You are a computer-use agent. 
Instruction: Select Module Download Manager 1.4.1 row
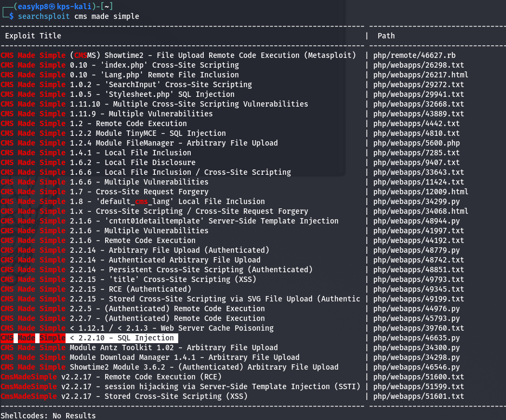[150, 357]
